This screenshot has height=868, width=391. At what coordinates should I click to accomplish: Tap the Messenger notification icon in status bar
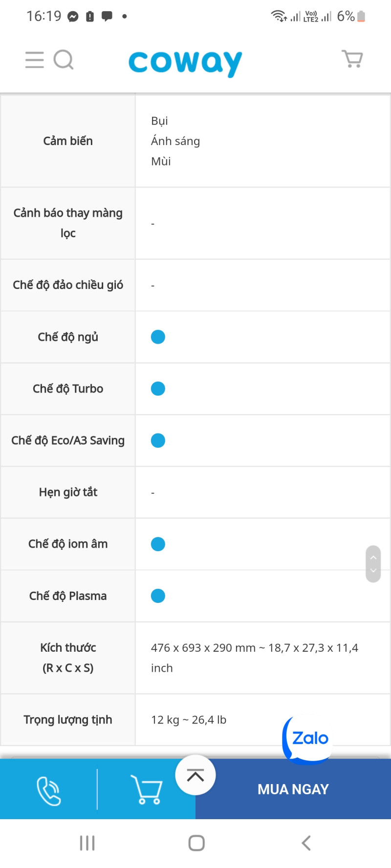click(x=73, y=17)
